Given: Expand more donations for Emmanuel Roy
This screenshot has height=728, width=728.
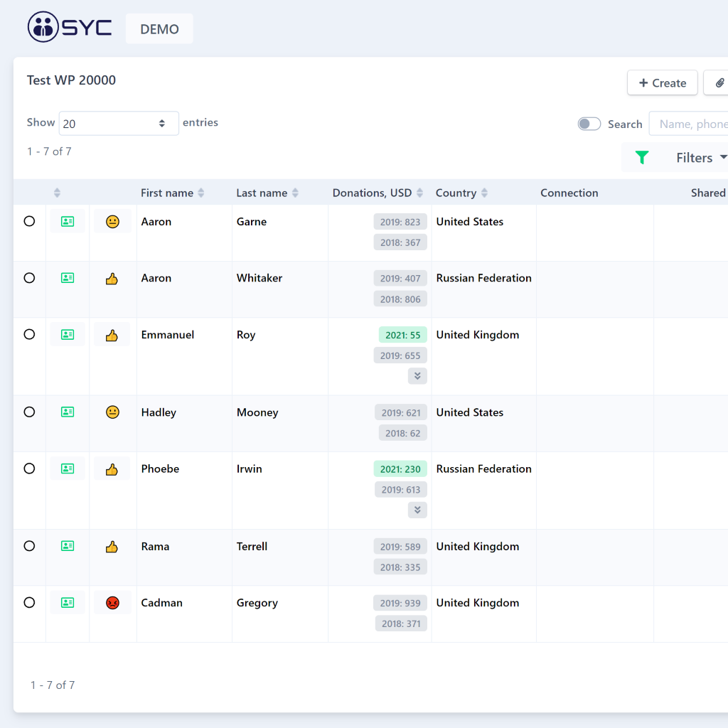Looking at the screenshot, I should 417,376.
